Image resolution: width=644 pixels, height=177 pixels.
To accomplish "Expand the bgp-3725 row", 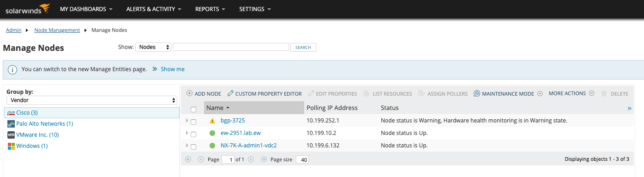I will pyautogui.click(x=187, y=121).
